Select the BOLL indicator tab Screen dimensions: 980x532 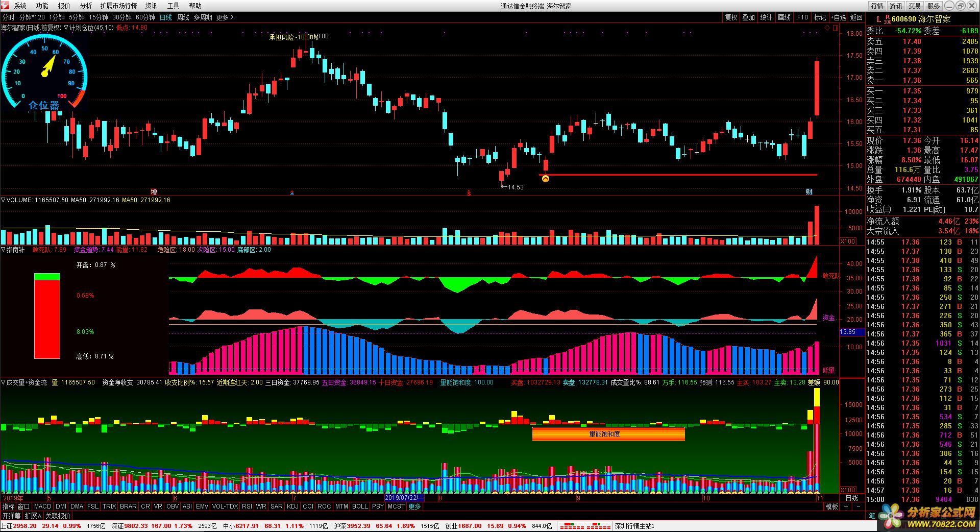[360, 506]
